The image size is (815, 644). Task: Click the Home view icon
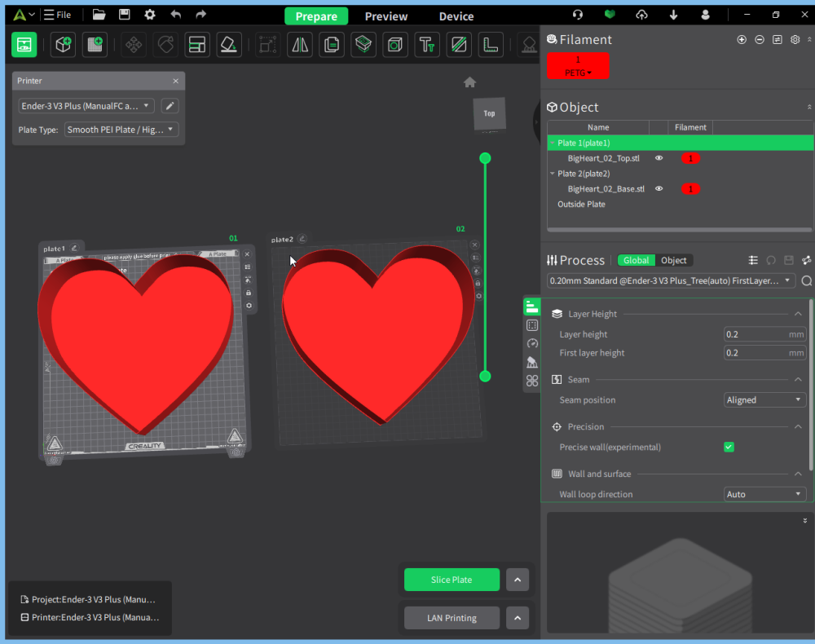(x=470, y=82)
